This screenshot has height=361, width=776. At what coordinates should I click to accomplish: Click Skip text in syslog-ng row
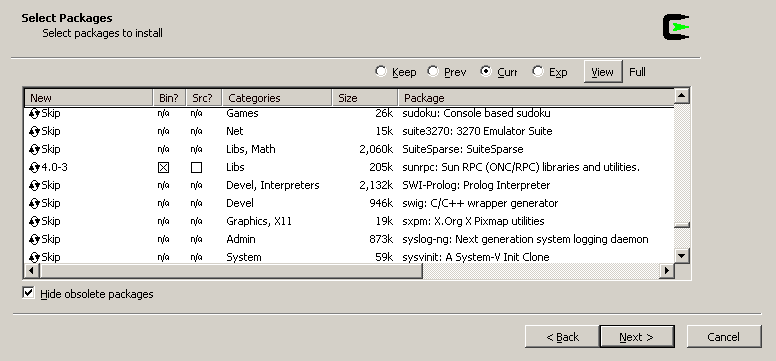51,239
